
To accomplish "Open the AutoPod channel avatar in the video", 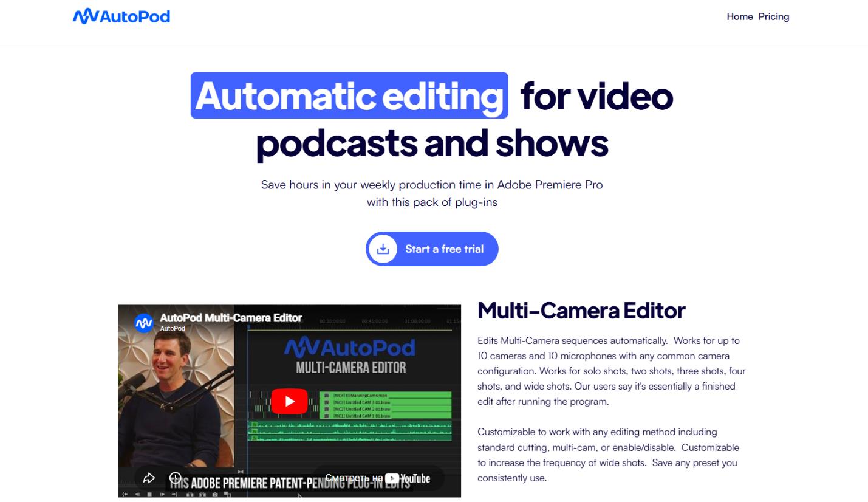I will [144, 323].
